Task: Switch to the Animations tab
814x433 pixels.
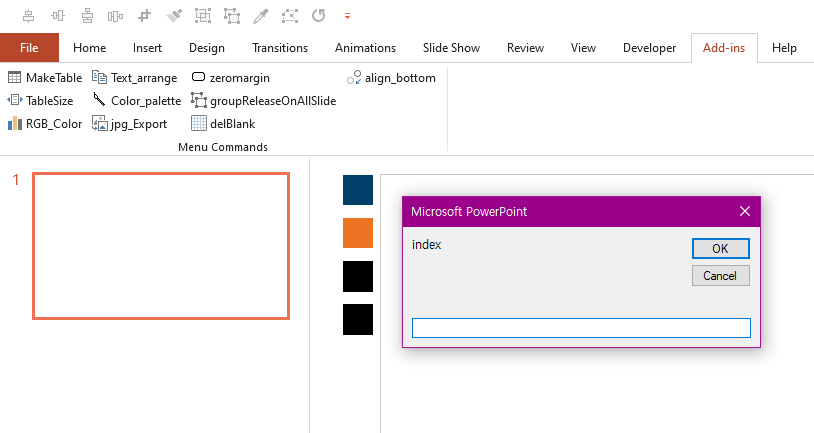Action: click(x=365, y=48)
